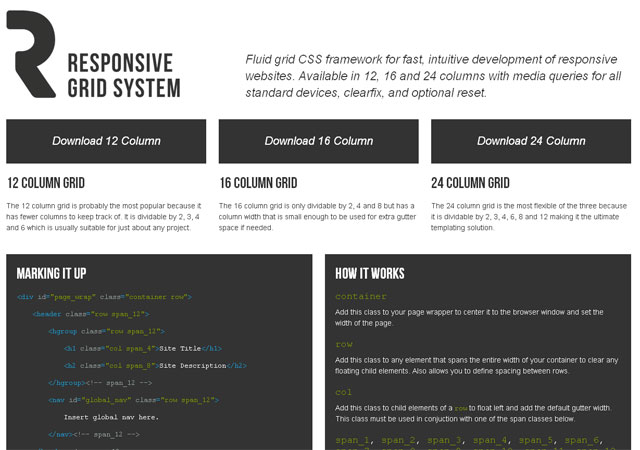Click the nav id global_nav code line
The image size is (640, 450).
pos(134,400)
